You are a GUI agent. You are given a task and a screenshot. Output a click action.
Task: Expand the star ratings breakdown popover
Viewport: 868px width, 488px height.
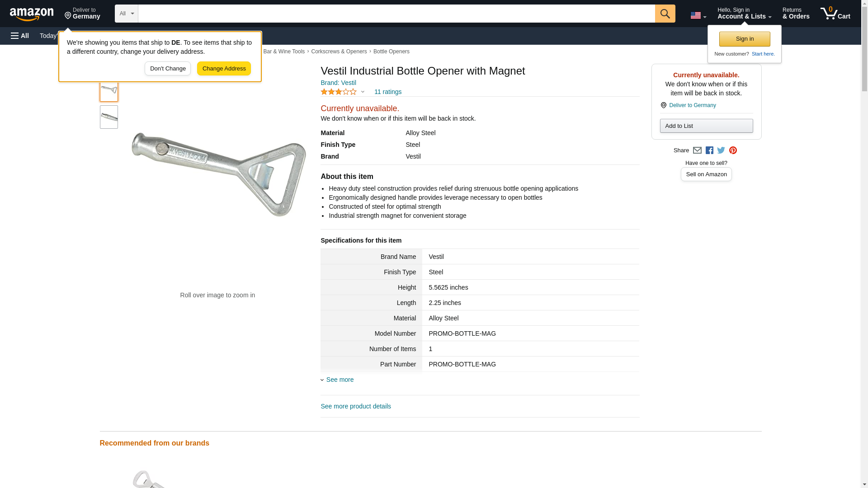pos(363,92)
